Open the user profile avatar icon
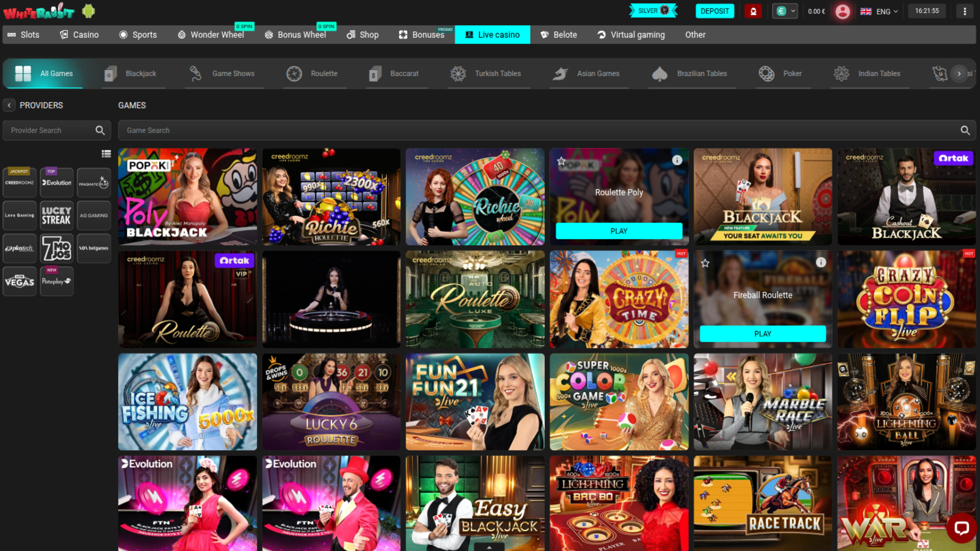This screenshot has width=980, height=551. click(843, 11)
